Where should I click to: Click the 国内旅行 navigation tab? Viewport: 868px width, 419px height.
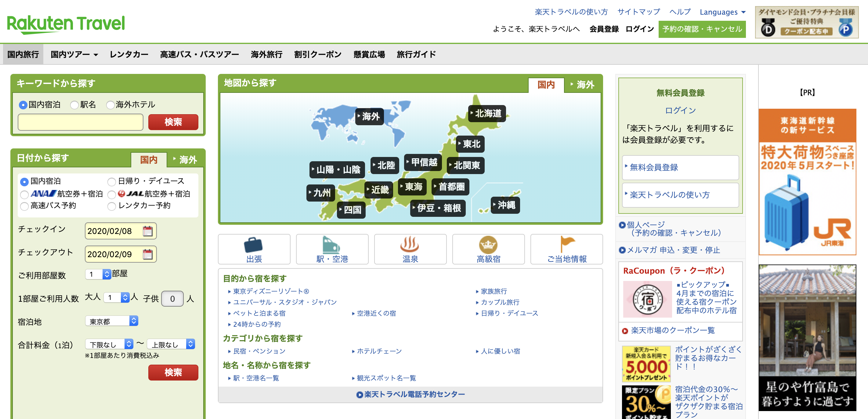coord(23,54)
